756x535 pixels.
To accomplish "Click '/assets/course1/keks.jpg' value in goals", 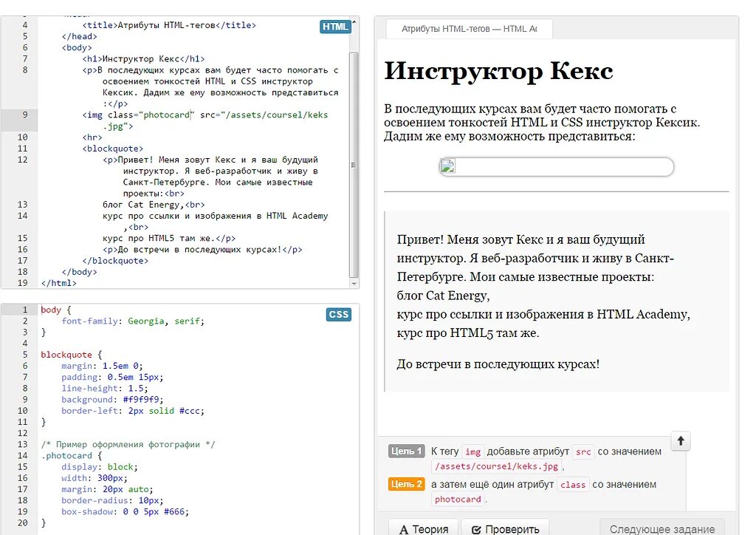I will [497, 466].
